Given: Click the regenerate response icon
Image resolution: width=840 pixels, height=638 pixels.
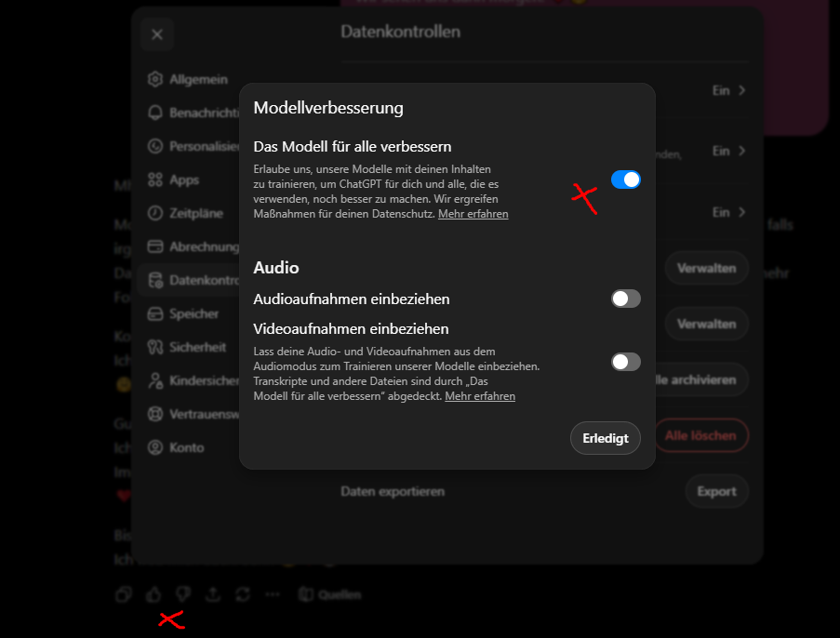Looking at the screenshot, I should (243, 594).
